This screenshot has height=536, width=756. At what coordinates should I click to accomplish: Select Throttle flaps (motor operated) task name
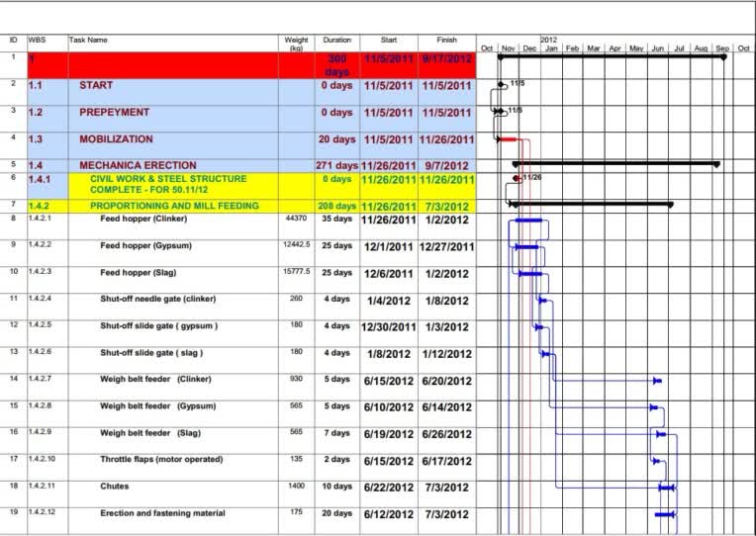click(x=161, y=460)
